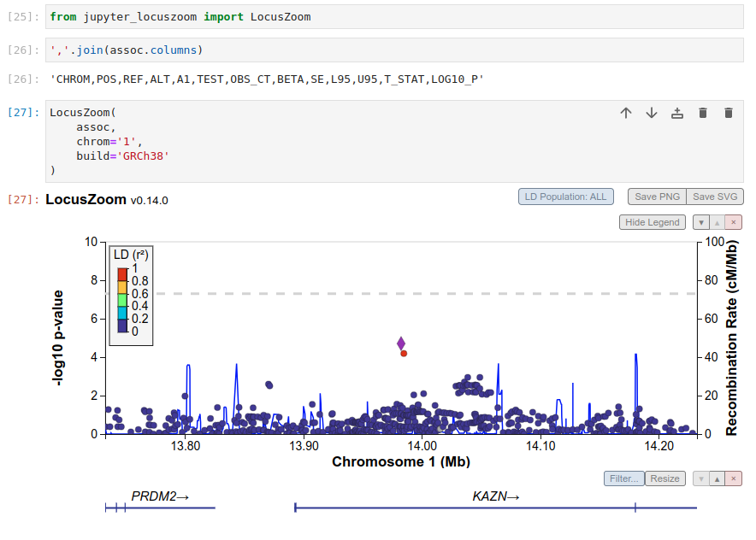Move the selected cell up

click(x=625, y=112)
